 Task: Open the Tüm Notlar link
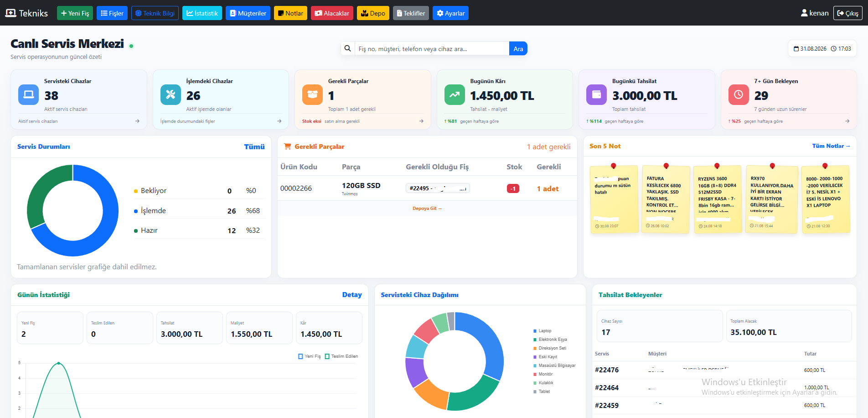point(831,146)
